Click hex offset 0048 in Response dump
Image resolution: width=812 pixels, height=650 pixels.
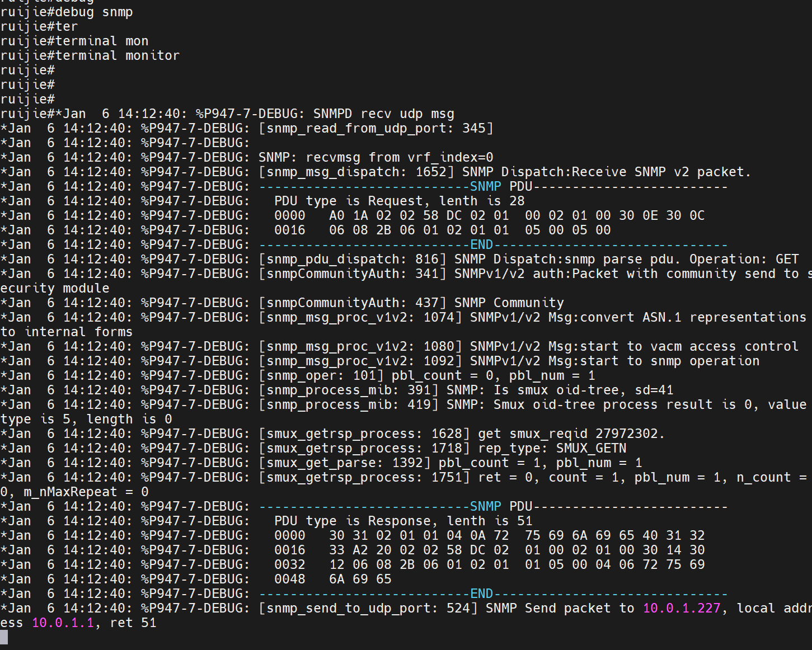coord(289,579)
